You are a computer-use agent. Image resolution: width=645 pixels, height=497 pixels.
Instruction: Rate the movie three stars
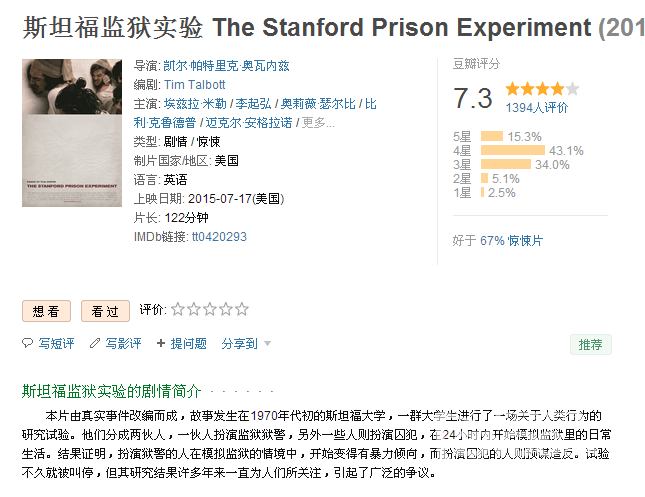210,309
